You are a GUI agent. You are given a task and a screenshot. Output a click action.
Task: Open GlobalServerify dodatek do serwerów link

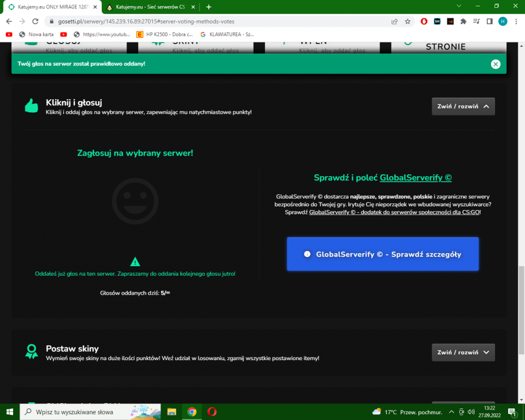tap(394, 212)
